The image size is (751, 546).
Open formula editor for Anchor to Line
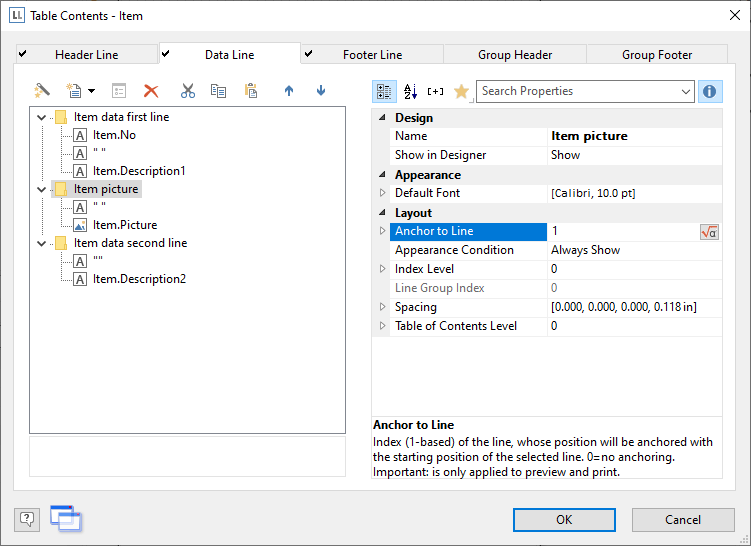[709, 232]
